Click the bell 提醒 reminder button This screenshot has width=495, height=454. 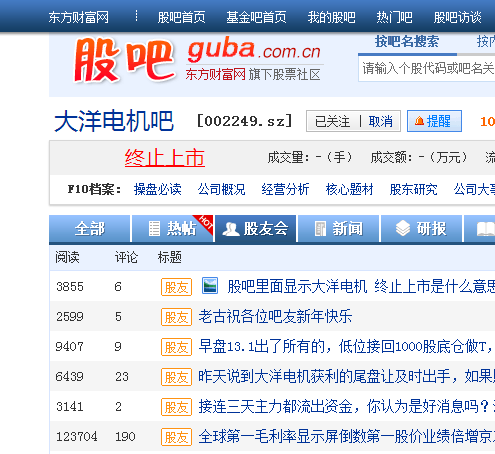pyautogui.click(x=434, y=121)
